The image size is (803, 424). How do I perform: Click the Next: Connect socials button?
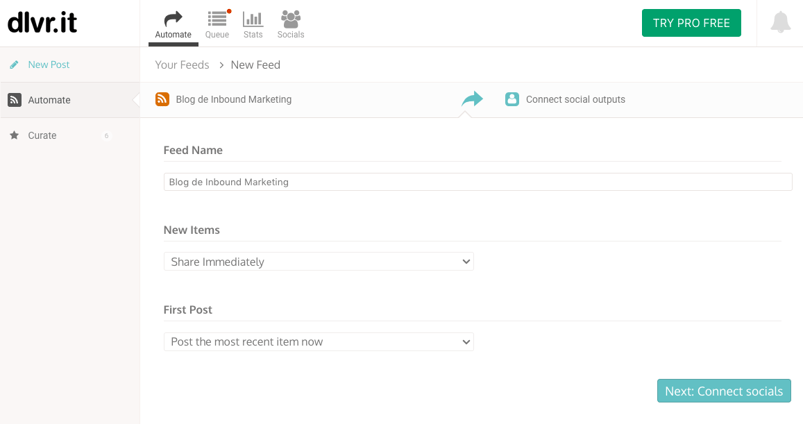pos(724,391)
